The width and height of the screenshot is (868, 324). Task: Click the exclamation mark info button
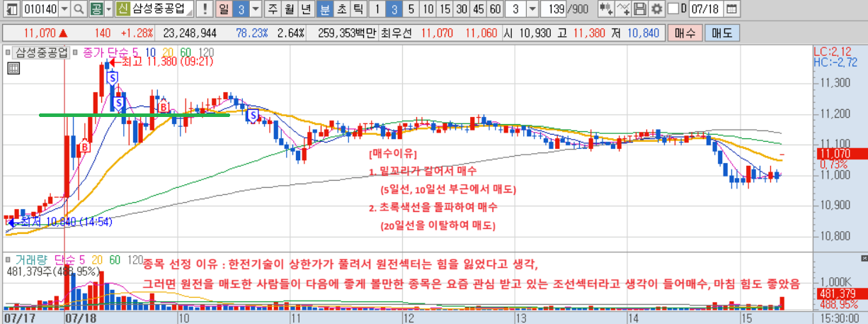click(205, 9)
